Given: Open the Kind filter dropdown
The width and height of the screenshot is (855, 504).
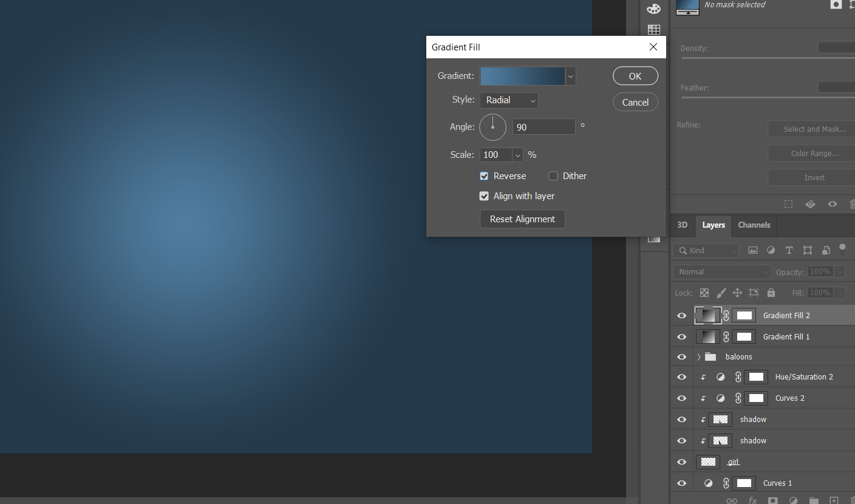Looking at the screenshot, I should (x=706, y=250).
